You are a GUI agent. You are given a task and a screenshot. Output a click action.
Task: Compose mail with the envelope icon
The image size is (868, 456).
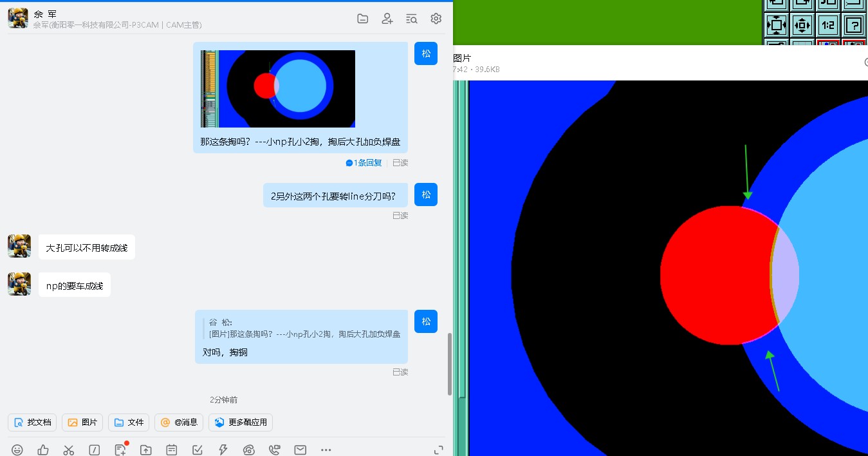(x=300, y=450)
